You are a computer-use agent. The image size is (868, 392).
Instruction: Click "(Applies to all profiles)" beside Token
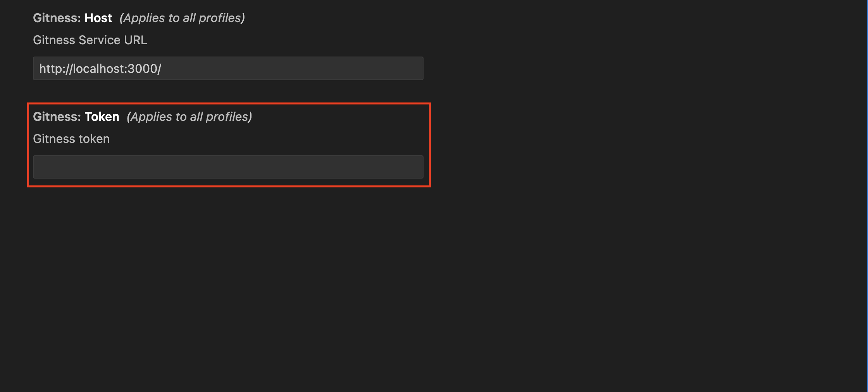pos(189,117)
